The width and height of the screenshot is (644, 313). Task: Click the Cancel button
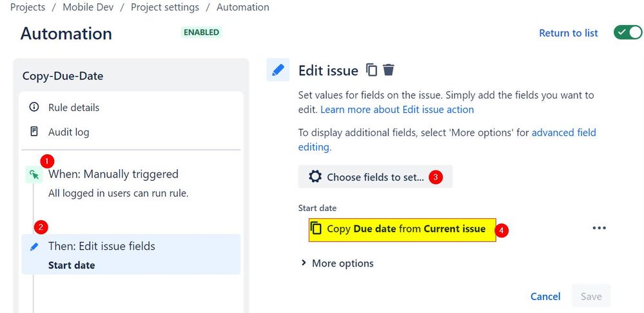(545, 296)
